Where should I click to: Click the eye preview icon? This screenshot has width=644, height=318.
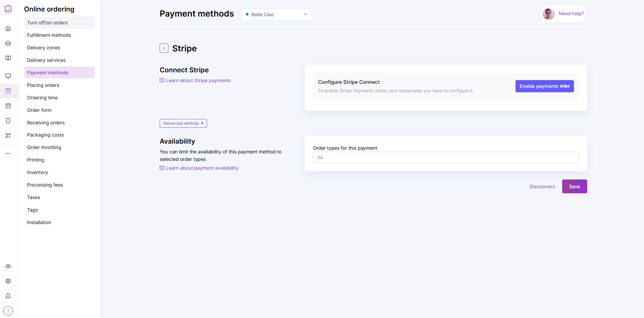[x=8, y=266]
